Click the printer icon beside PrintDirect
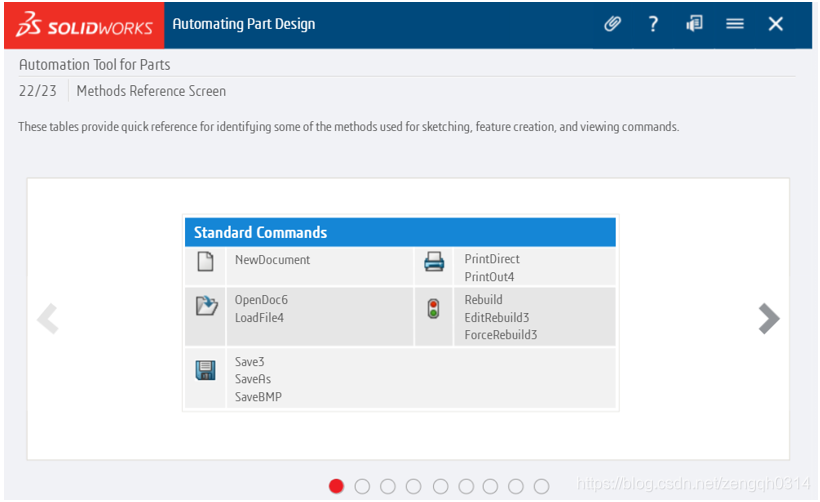The height and width of the screenshot is (502, 820). [x=434, y=262]
